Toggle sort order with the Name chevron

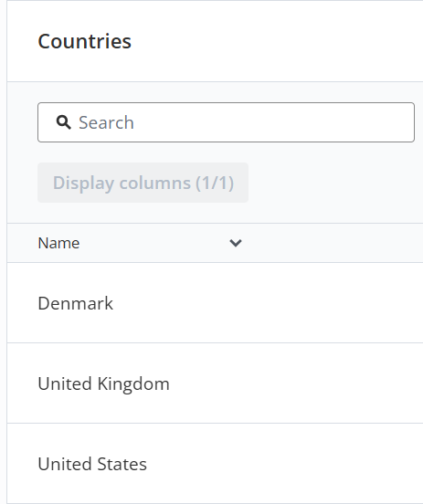pos(236,243)
